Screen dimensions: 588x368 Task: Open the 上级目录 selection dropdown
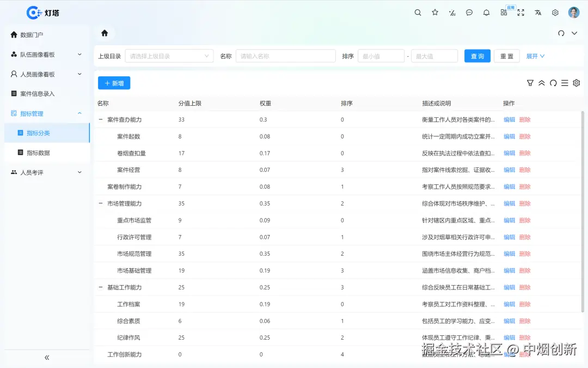click(169, 56)
